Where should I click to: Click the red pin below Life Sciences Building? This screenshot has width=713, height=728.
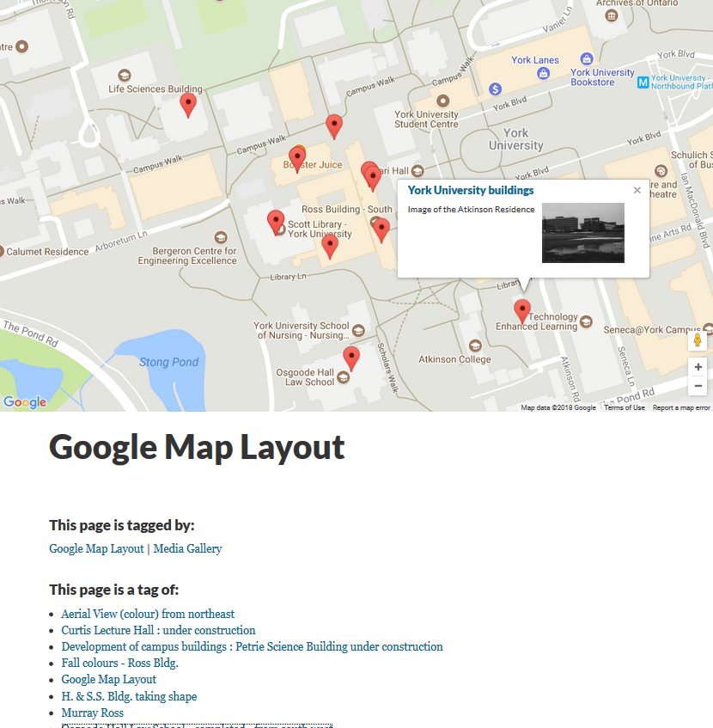click(188, 105)
